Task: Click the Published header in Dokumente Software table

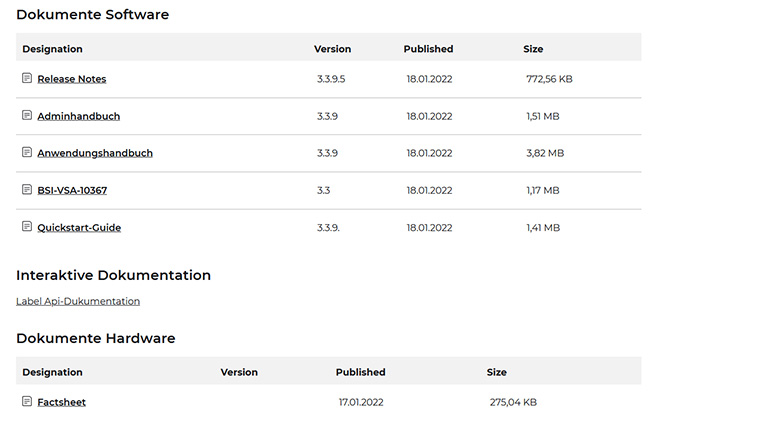Action: point(428,49)
